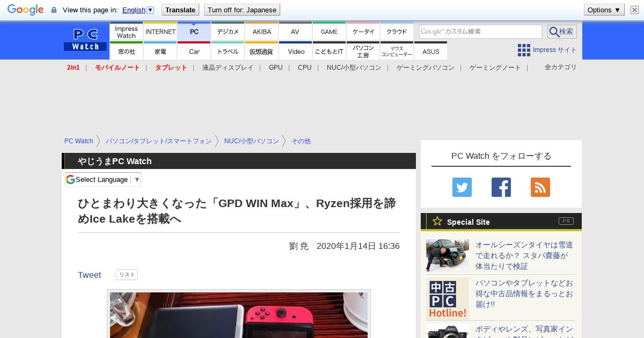Click the Impress サイト link

tap(555, 50)
